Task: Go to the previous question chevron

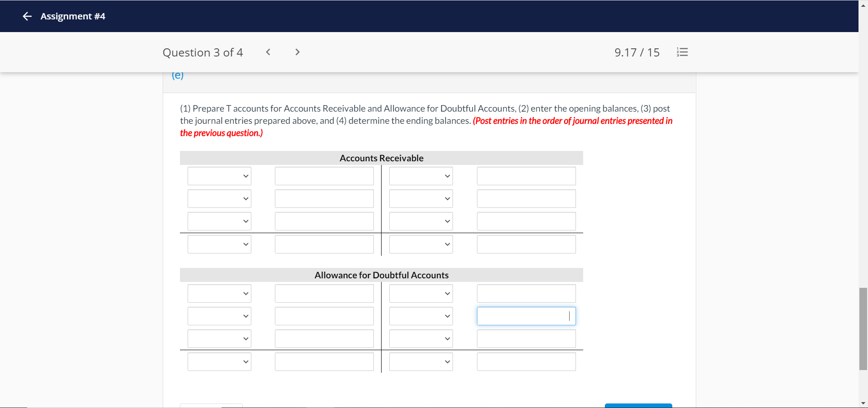Action: click(268, 52)
